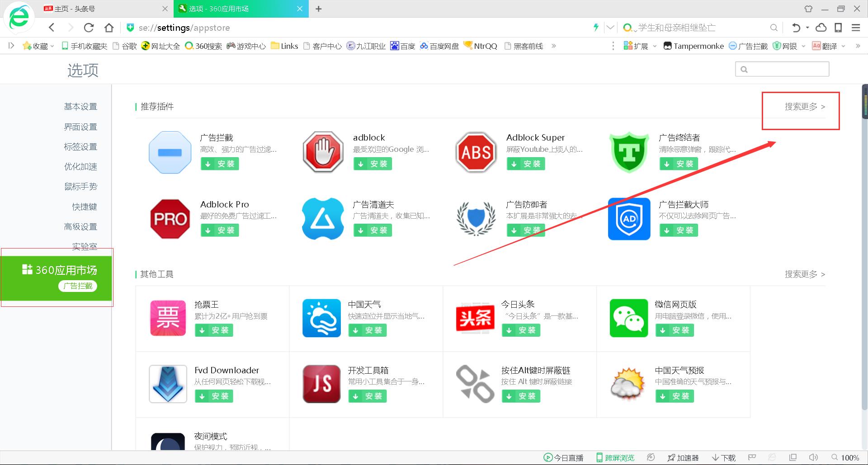Click the 100% zoom level control
868x465 pixels.
[x=850, y=457]
